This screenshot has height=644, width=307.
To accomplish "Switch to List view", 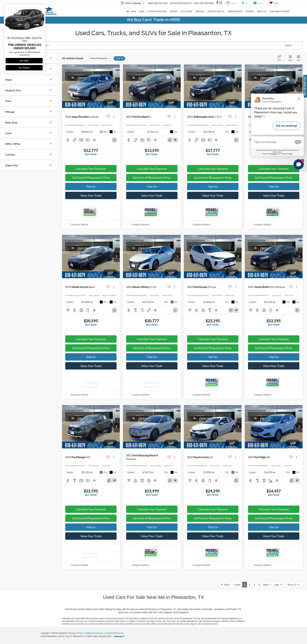I will click(x=299, y=58).
